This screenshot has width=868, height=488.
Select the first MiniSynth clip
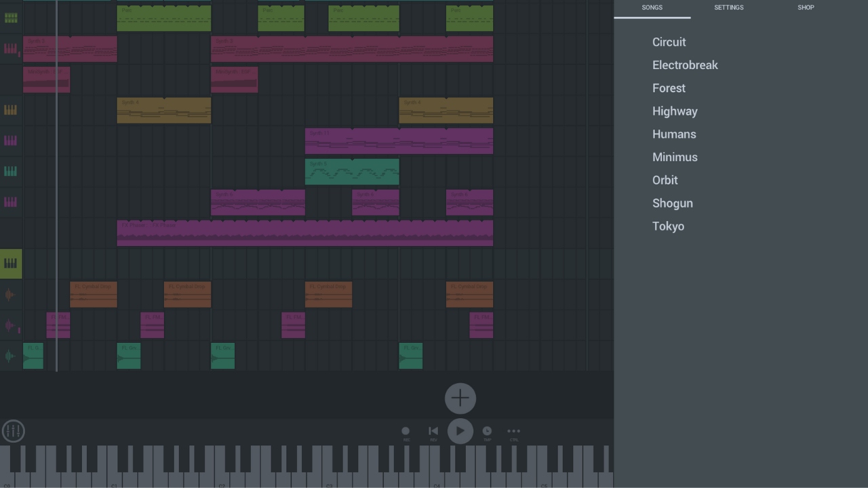(x=47, y=79)
